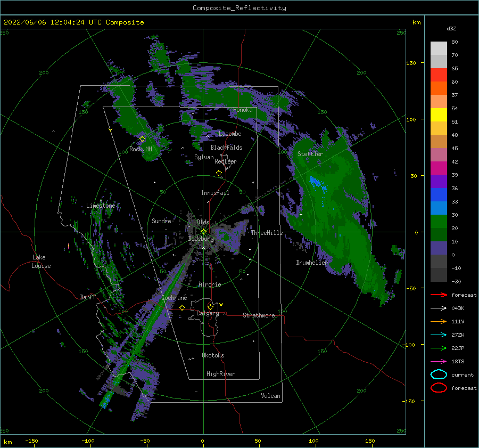Click the Banff label
This screenshot has width=479, height=448.
88,297
